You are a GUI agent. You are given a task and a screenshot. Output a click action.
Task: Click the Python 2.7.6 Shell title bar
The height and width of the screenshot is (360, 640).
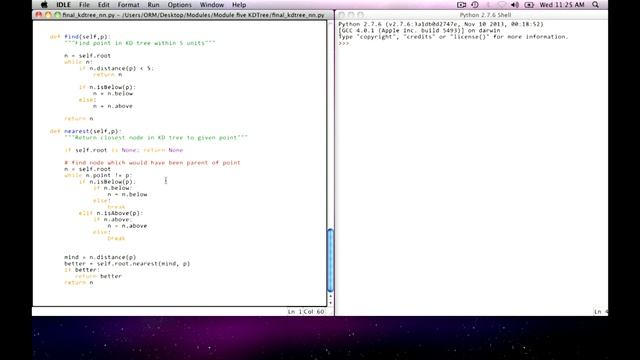click(485, 15)
